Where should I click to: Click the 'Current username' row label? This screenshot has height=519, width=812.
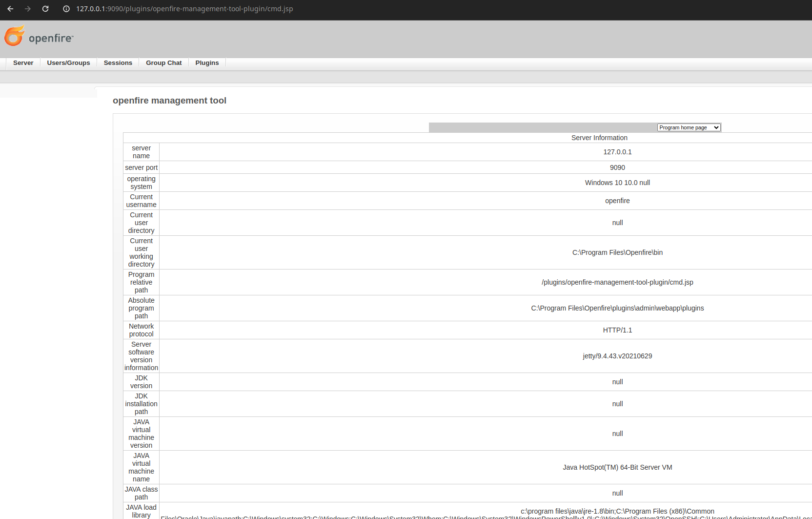pyautogui.click(x=141, y=201)
